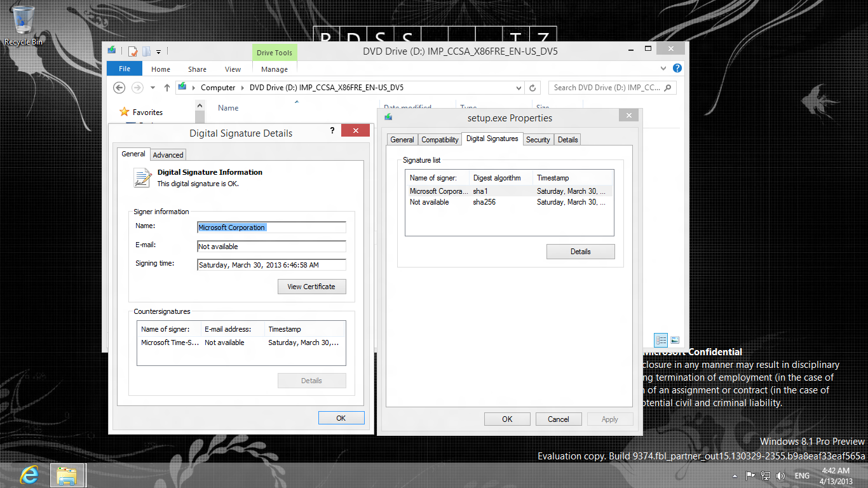
Task: Switch to the Compatibility tab in setup.exe Properties
Action: point(440,140)
